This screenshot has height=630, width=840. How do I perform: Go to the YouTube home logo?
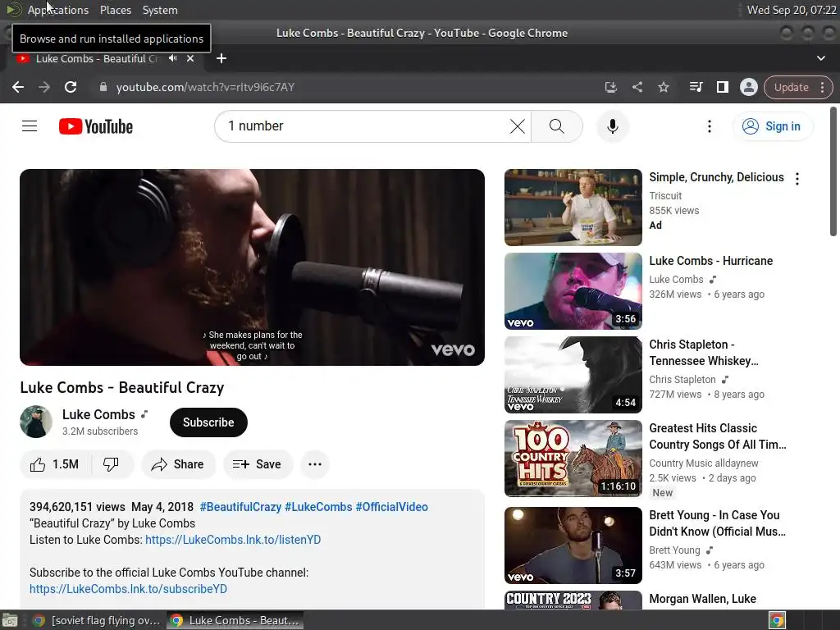click(x=95, y=126)
